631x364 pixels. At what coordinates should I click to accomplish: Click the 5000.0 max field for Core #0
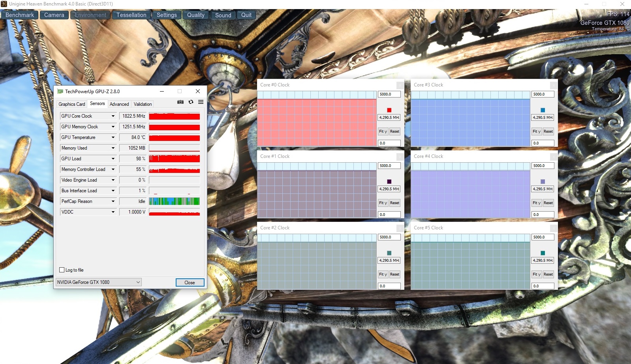tap(389, 94)
